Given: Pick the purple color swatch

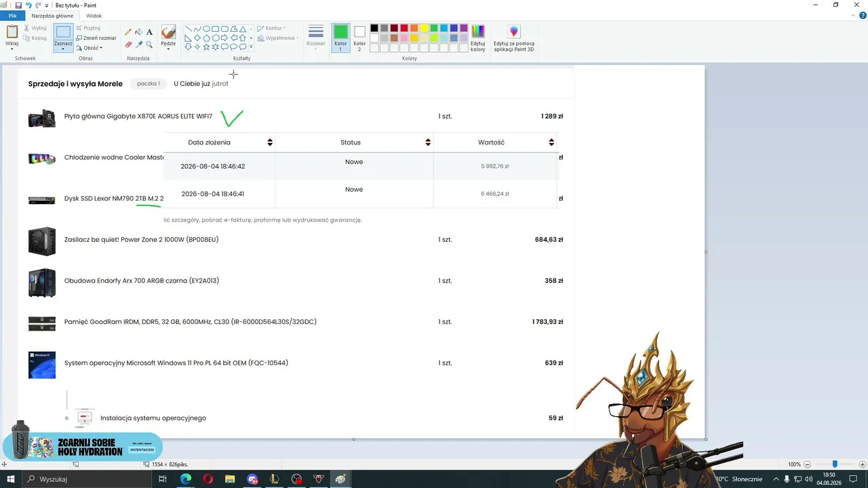Looking at the screenshot, I should (464, 28).
